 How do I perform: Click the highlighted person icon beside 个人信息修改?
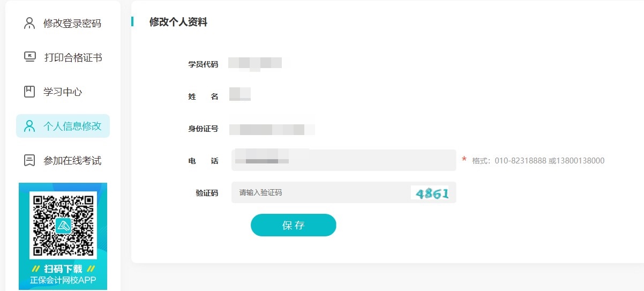29,126
